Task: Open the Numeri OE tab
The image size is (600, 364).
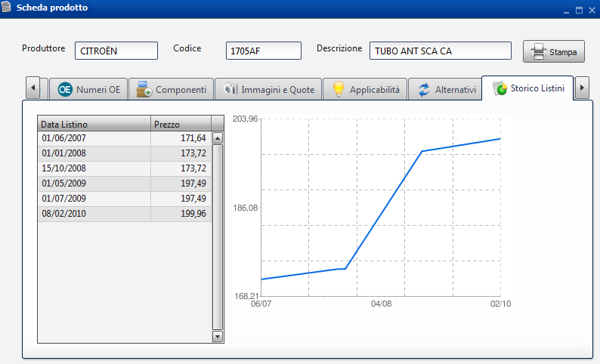Action: [88, 89]
